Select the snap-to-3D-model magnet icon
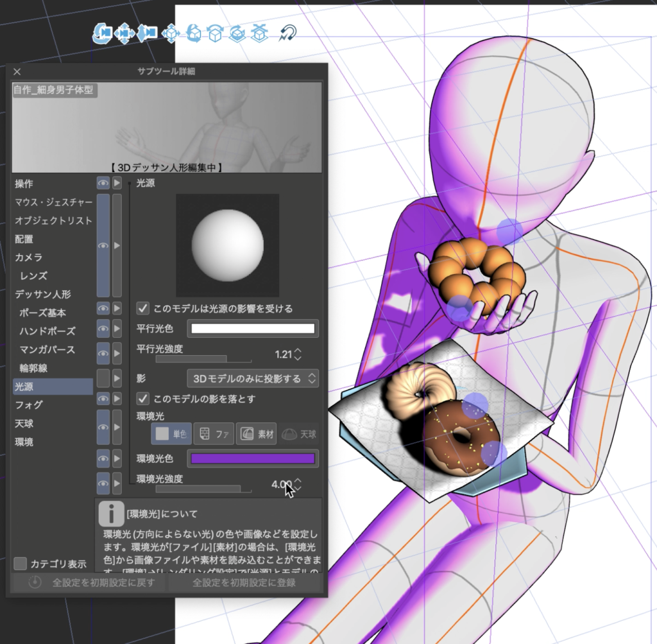The width and height of the screenshot is (657, 644). [287, 32]
